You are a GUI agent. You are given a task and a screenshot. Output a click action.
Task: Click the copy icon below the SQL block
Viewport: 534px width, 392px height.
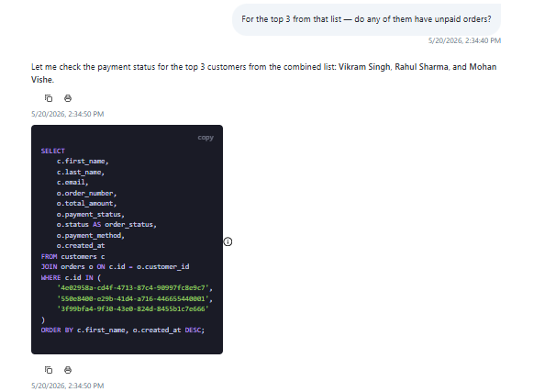49,370
